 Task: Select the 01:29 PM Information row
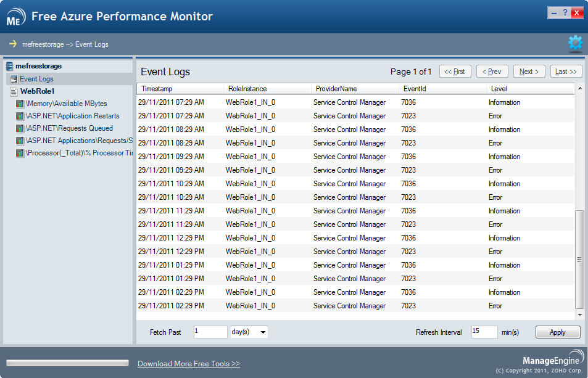click(355, 265)
